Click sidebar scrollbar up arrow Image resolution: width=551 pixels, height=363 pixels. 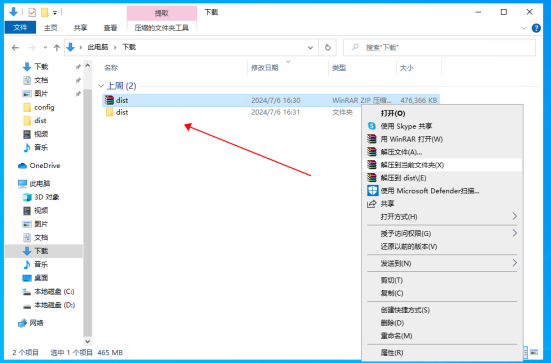click(x=87, y=66)
